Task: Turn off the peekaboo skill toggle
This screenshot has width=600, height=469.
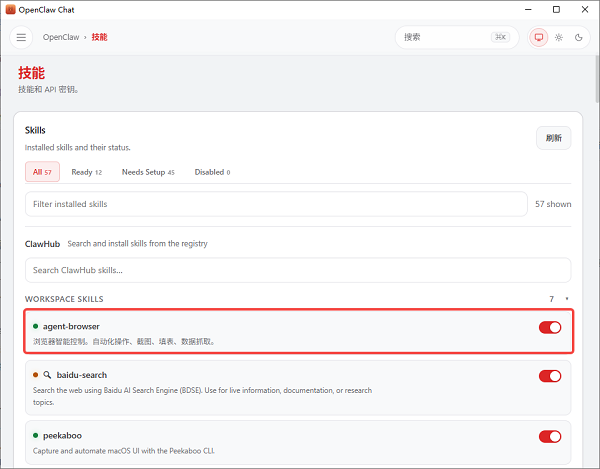Action: coord(550,436)
